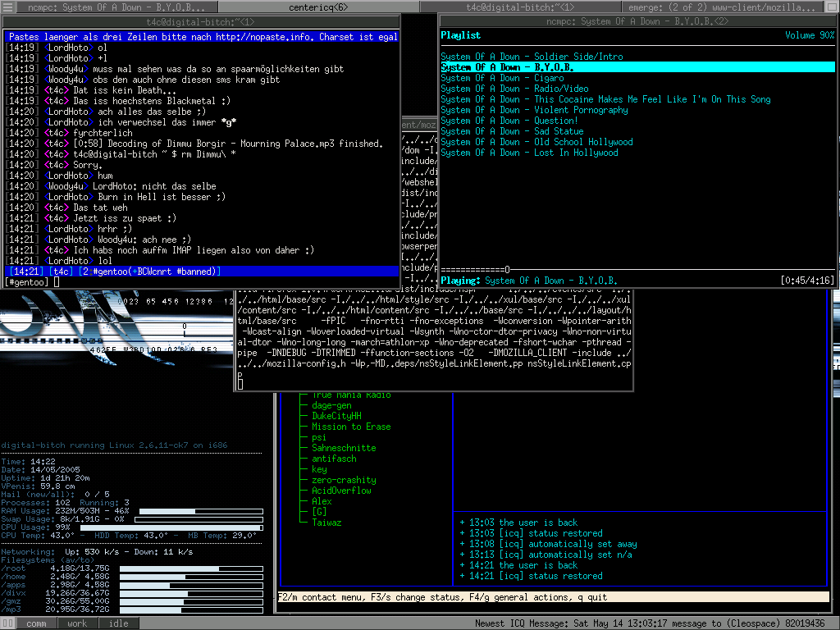Select playlist entry Radio/Video
Image resolution: width=840 pixels, height=630 pixels.
pos(515,89)
